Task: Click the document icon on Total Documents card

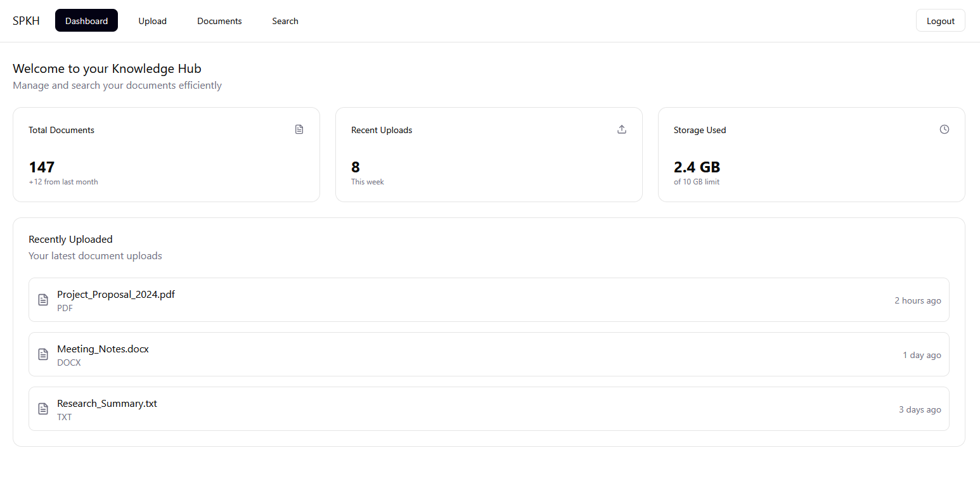Action: pos(299,129)
